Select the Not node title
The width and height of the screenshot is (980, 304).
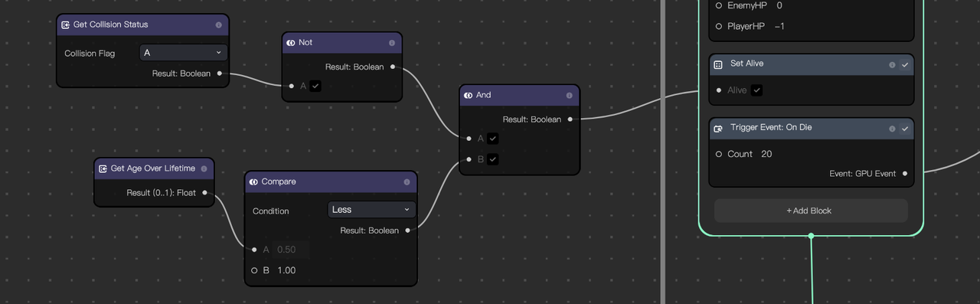(x=305, y=43)
